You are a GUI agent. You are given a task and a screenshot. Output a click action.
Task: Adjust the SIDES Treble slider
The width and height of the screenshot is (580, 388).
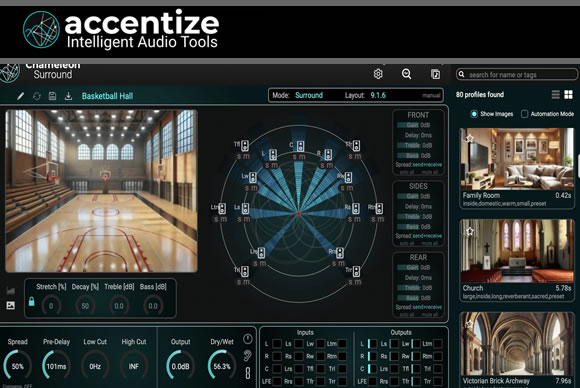(408, 216)
